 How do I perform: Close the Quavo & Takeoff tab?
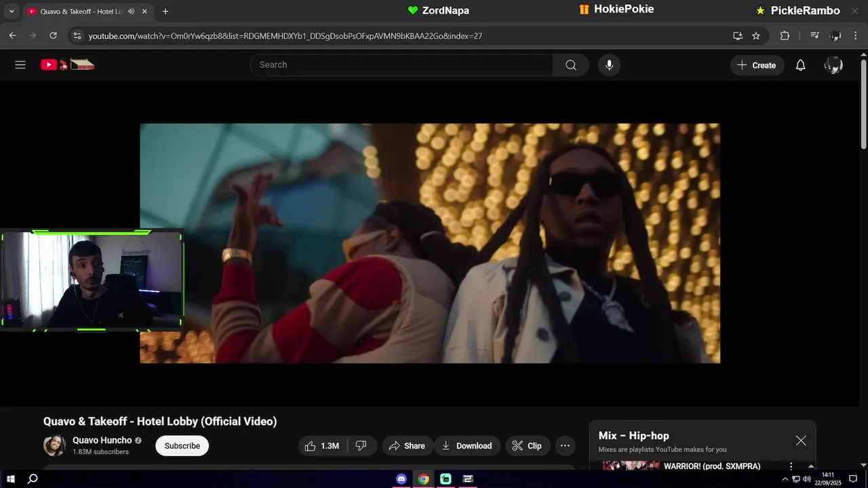144,12
